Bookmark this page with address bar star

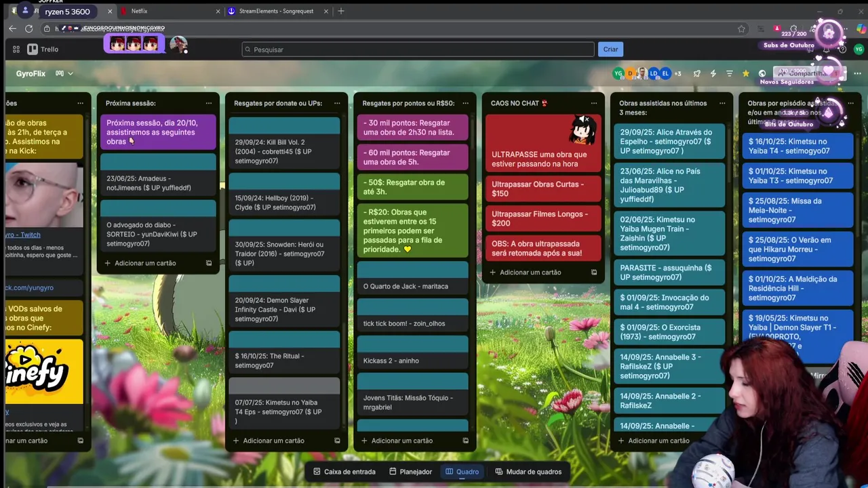741,28
